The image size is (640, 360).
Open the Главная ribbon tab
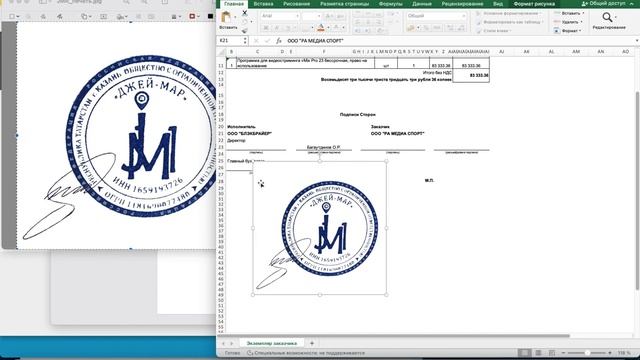point(234,4)
